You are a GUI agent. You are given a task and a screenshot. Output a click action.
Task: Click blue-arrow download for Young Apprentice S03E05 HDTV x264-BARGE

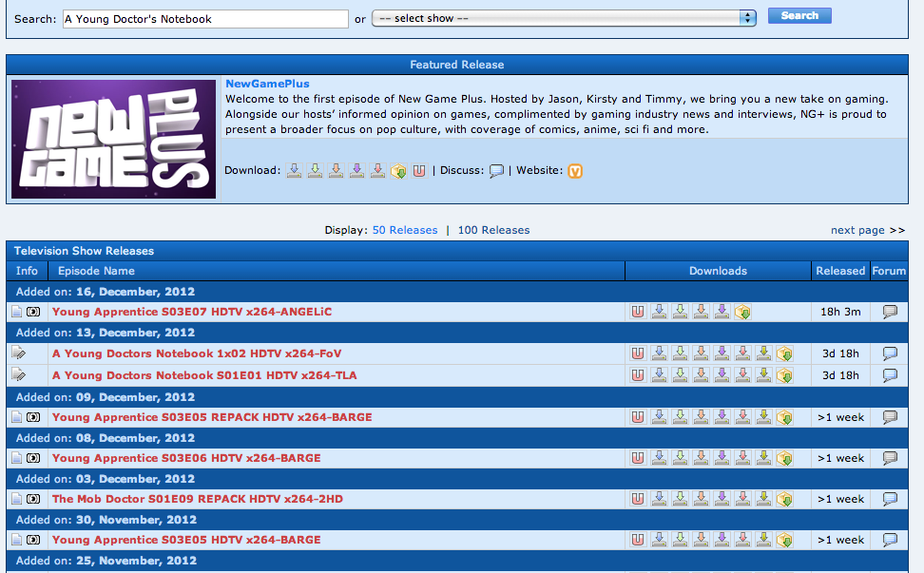pos(659,540)
